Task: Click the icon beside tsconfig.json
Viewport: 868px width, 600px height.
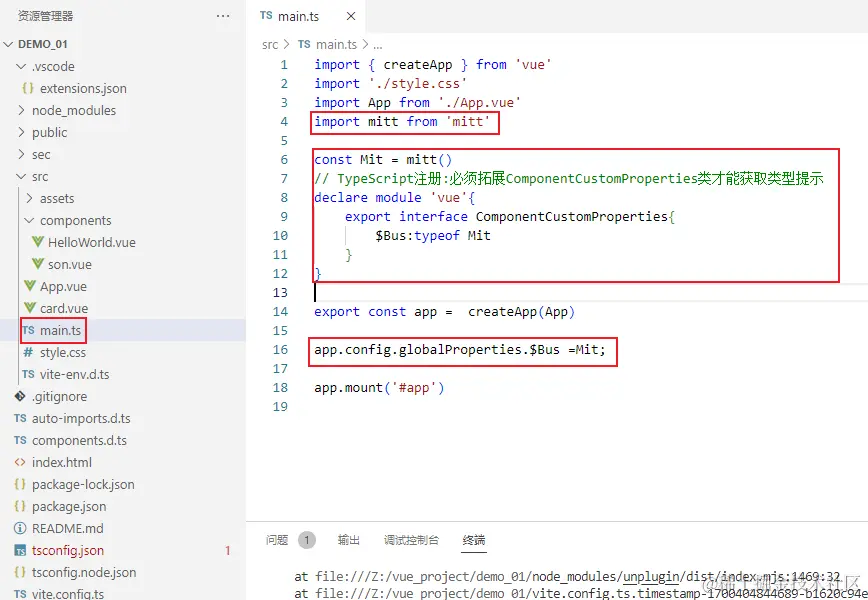Action: 20,551
